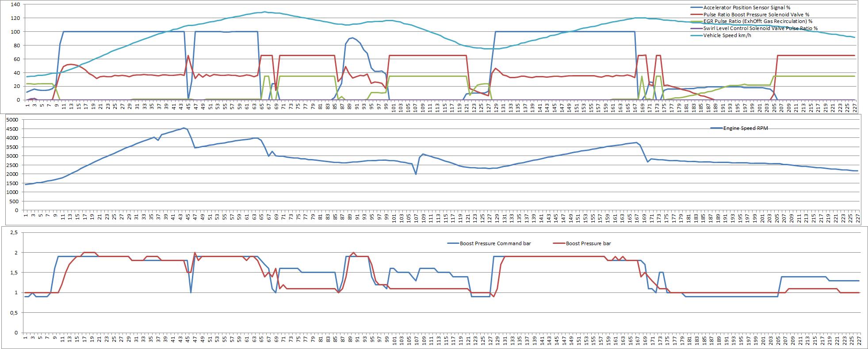This screenshot has height=349, width=868.
Task: Click the blue line swatch beside Engine Speed RPM
Action: 716,128
